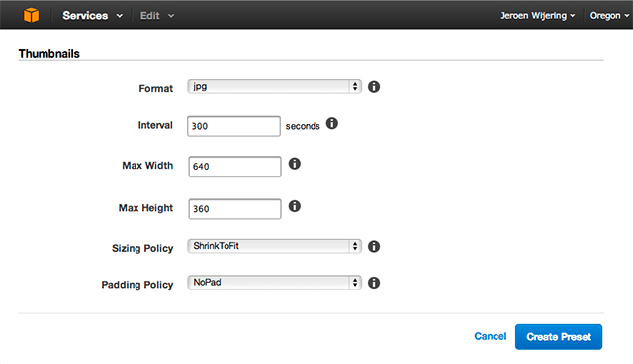Expand the ShrinkToFit Sizing Policy dropdown

point(274,246)
